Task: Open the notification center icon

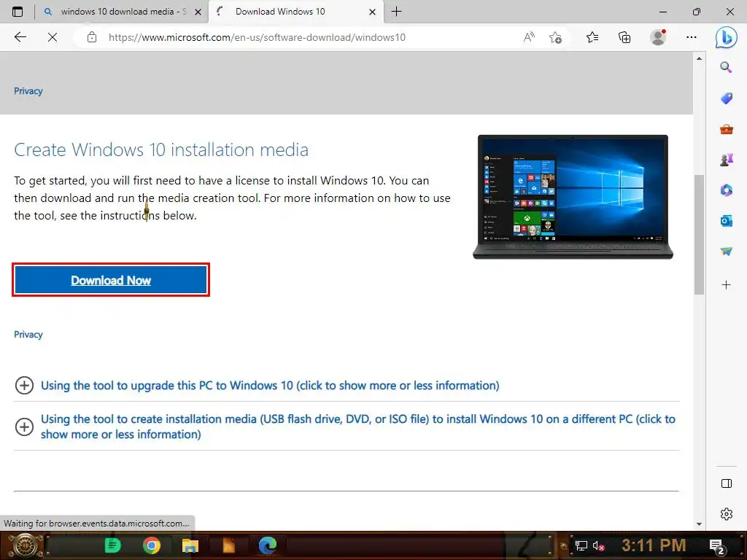Action: pyautogui.click(x=717, y=546)
